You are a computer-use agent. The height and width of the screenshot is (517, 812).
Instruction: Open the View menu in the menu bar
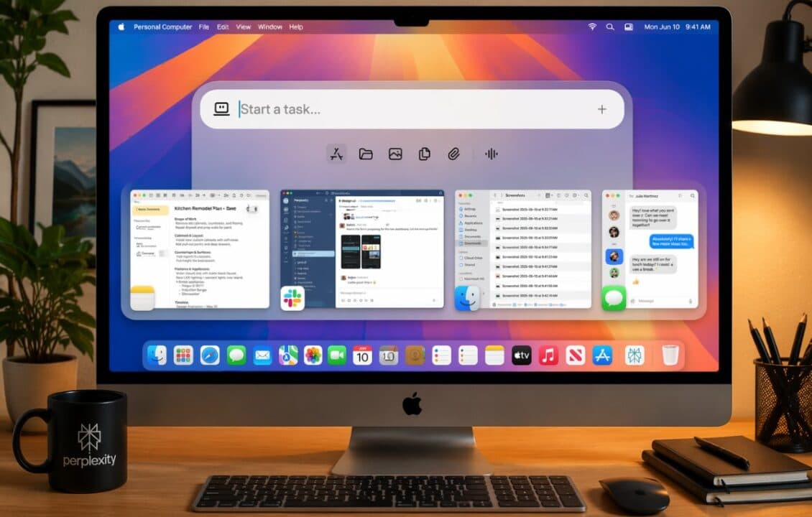click(x=243, y=27)
